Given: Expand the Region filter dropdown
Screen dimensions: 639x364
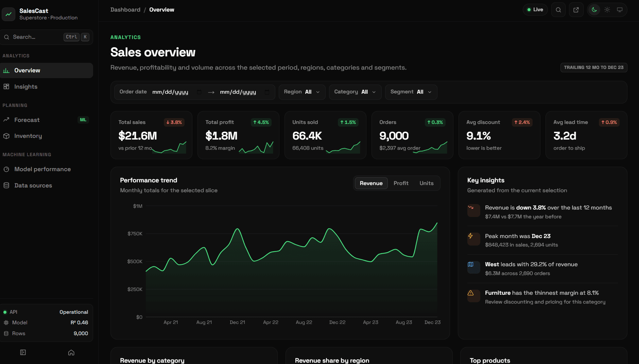Looking at the screenshot, I should 302,92.
